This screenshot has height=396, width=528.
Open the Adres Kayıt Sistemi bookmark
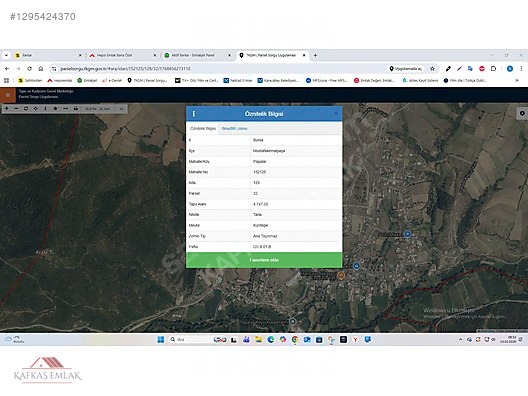[420, 80]
